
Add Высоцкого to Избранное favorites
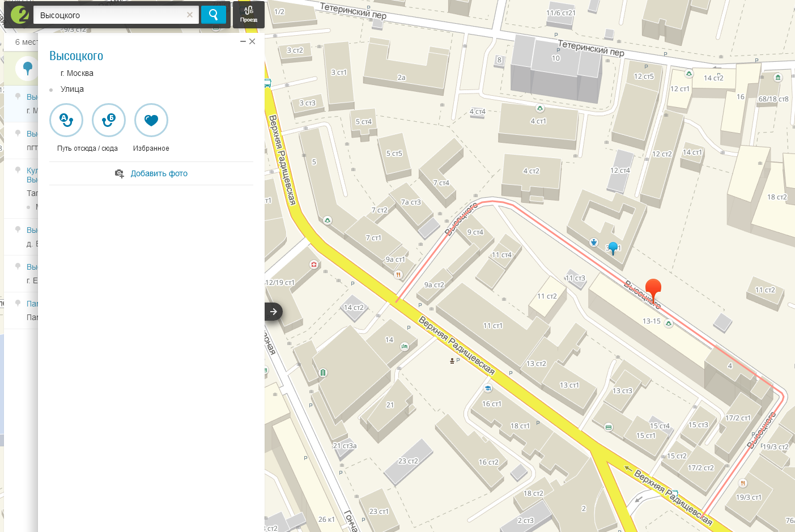(x=151, y=120)
